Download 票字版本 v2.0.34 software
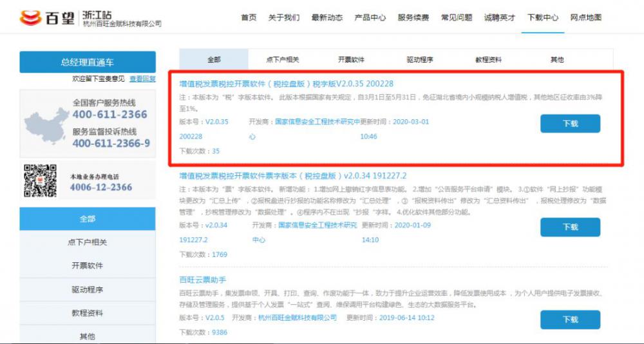The width and height of the screenshot is (644, 344). coord(570,227)
